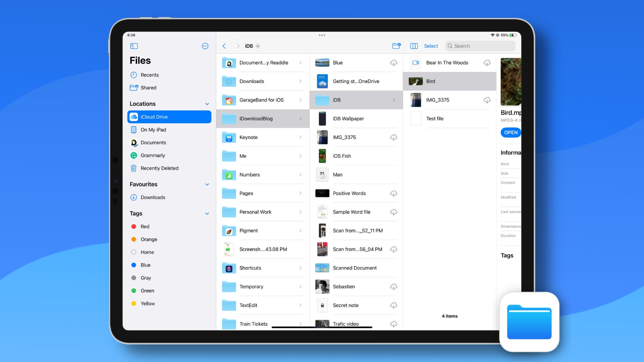Open Recently Deleted trash location

169,168
